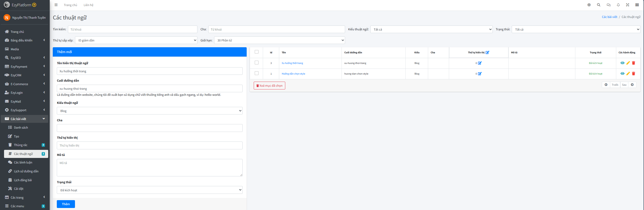Image resolution: width=644 pixels, height=210 pixels.
Task: Check the select-all checkbox in table header
Action: coord(256,52)
